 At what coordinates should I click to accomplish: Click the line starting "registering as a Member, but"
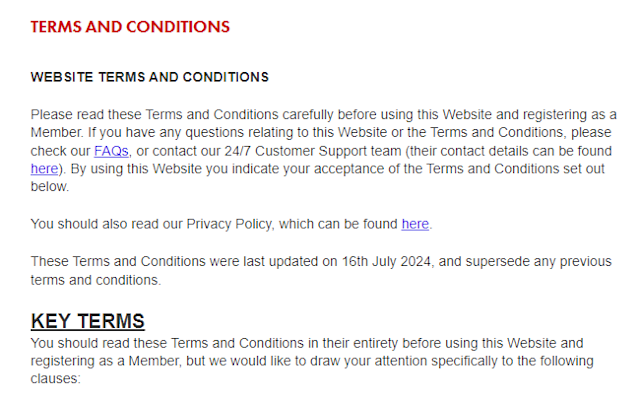pos(312,361)
